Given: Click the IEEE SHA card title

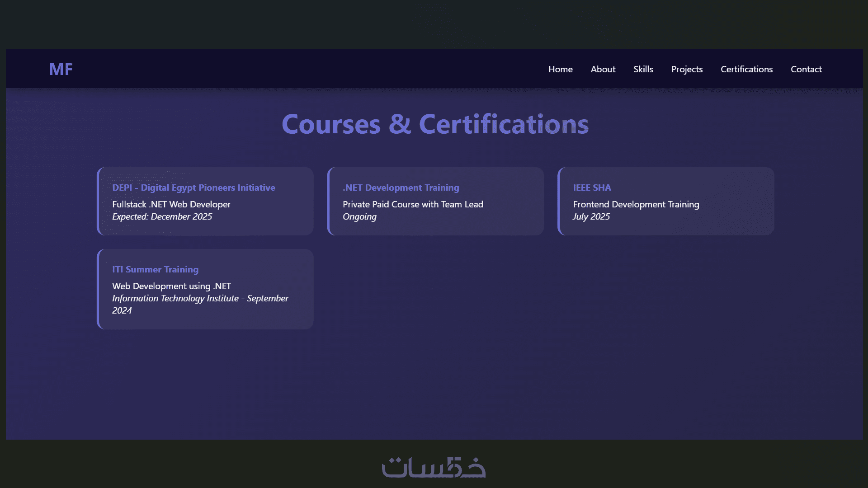Looking at the screenshot, I should pyautogui.click(x=592, y=188).
